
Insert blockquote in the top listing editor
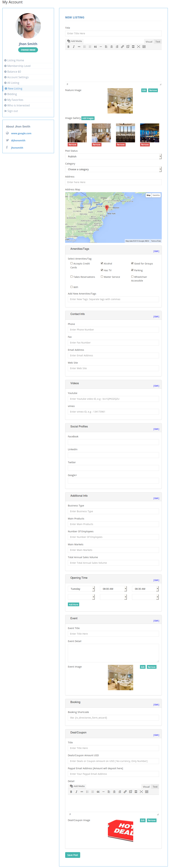[95, 47]
